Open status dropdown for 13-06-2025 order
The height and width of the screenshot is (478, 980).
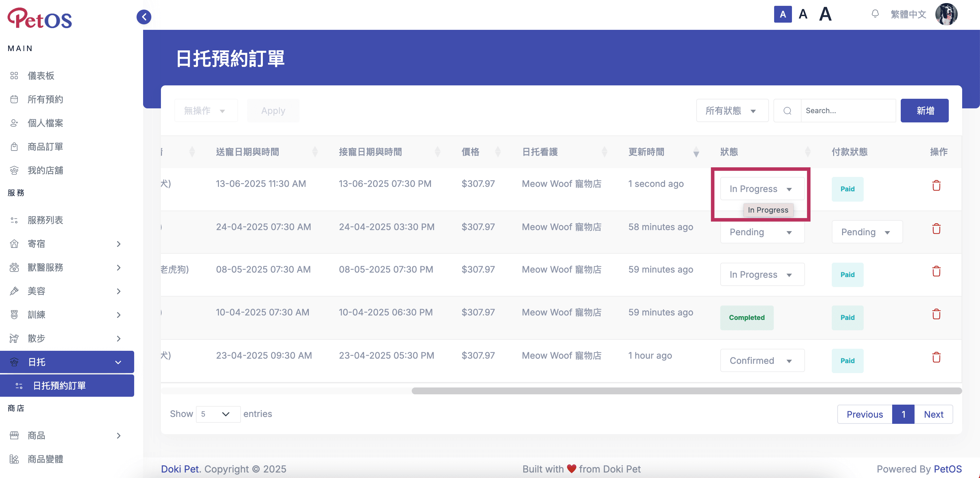pos(762,189)
